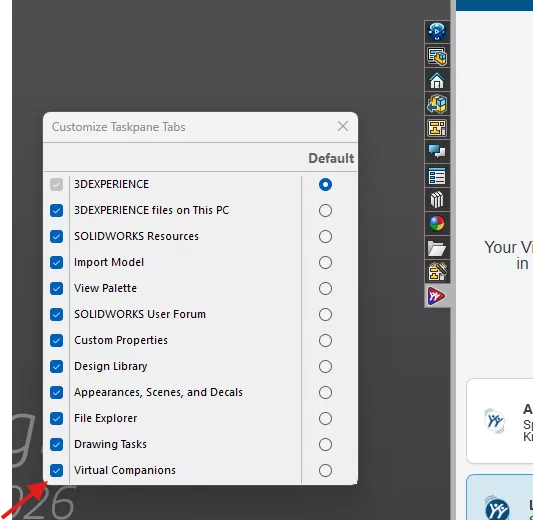The width and height of the screenshot is (533, 520).
Task: Uncheck the Virtual Companions checkbox
Action: point(56,470)
